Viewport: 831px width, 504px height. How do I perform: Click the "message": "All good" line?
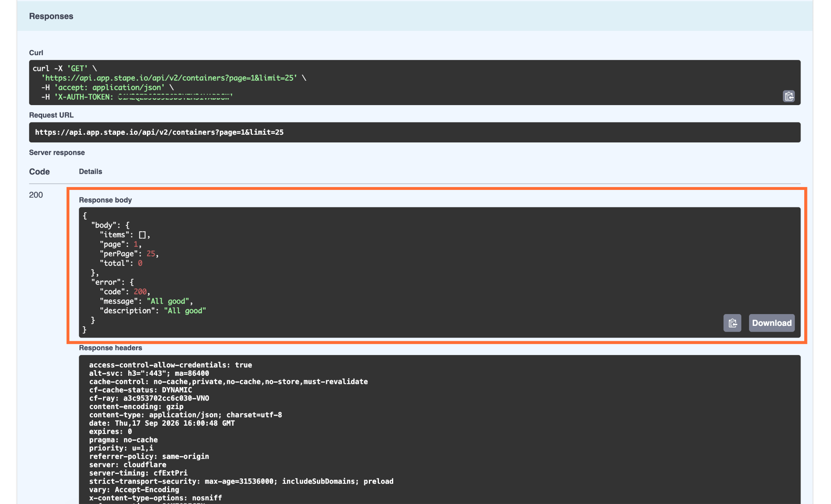146,301
